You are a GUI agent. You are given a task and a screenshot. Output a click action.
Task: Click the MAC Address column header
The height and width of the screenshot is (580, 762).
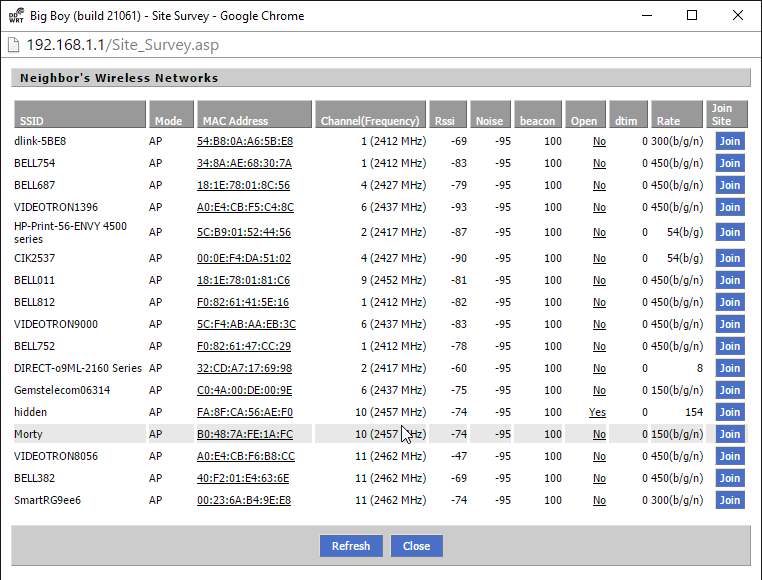[x=254, y=114]
